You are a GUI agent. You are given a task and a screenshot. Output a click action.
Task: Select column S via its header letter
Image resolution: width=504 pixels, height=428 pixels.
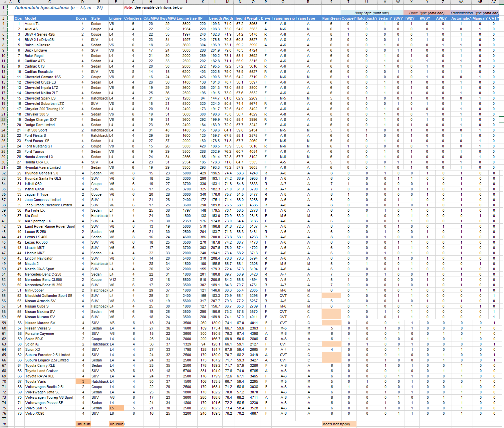[331, 2]
